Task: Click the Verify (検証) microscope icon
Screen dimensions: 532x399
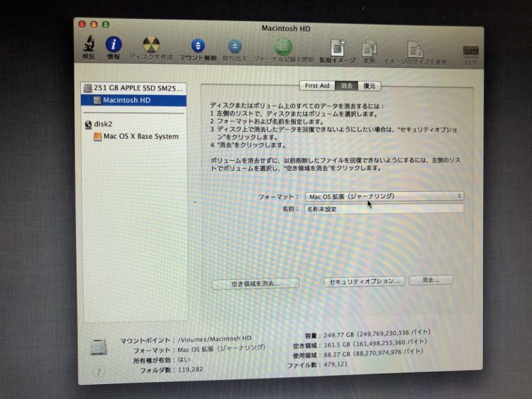Action: pyautogui.click(x=89, y=44)
